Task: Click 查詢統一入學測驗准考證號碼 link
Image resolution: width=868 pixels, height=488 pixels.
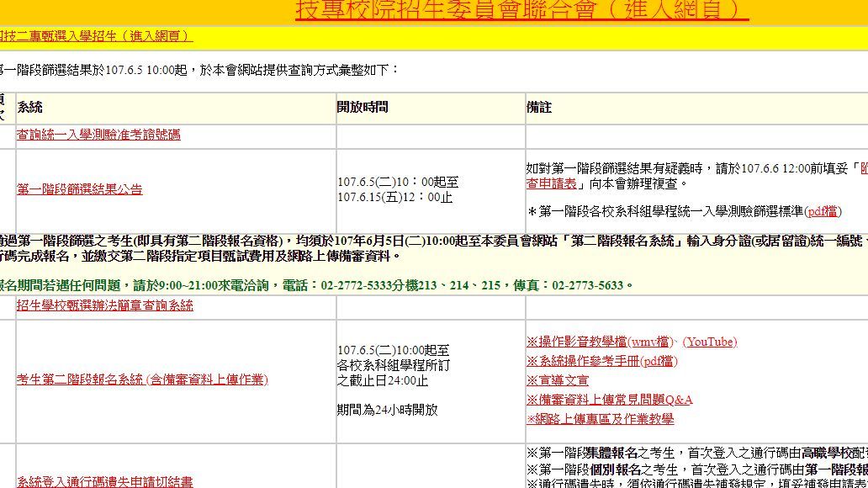Action: [98, 135]
